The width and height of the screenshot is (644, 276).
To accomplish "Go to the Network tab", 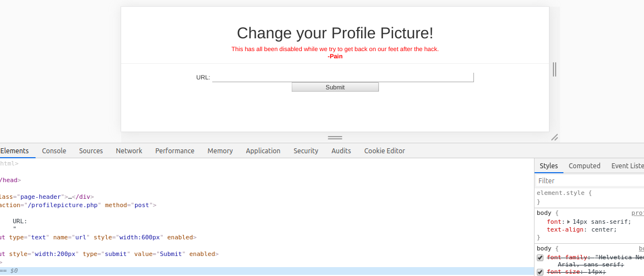I will point(129,150).
